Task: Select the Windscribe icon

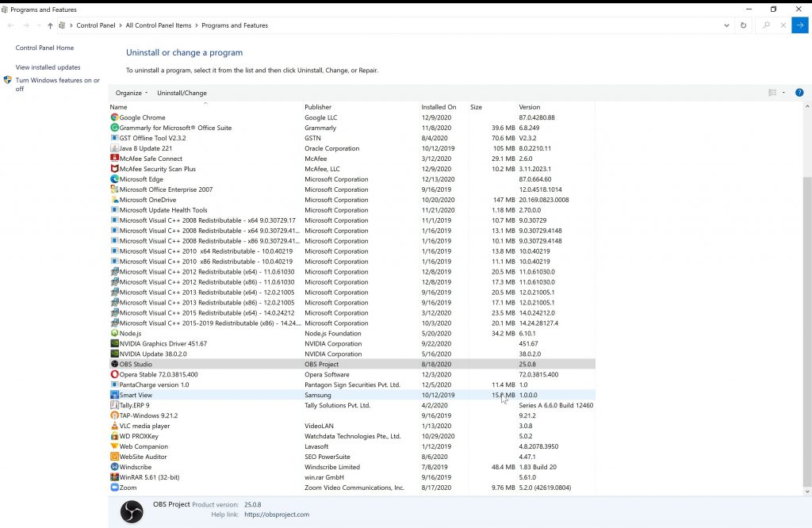Action: click(x=114, y=467)
